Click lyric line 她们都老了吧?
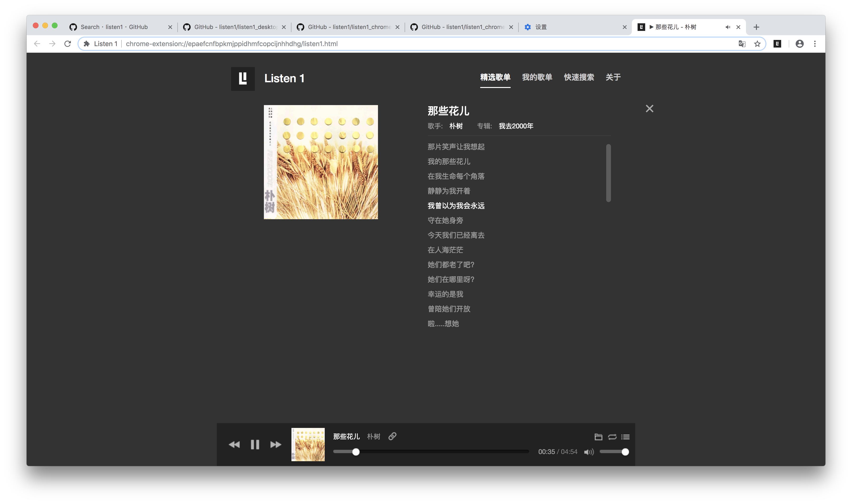 [451, 265]
